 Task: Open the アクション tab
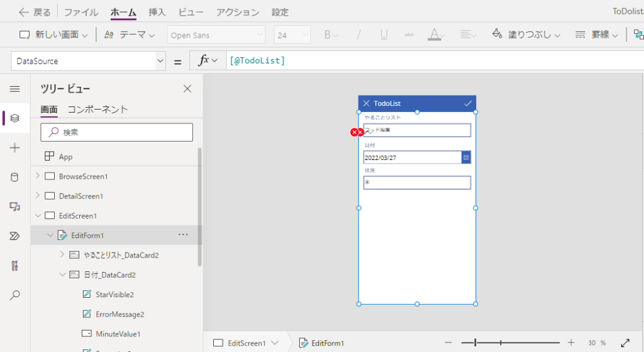(238, 13)
